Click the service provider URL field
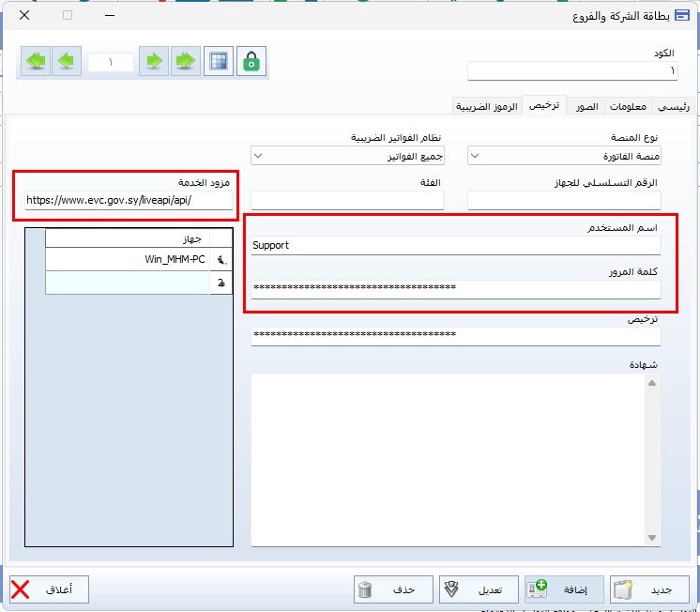 128,200
